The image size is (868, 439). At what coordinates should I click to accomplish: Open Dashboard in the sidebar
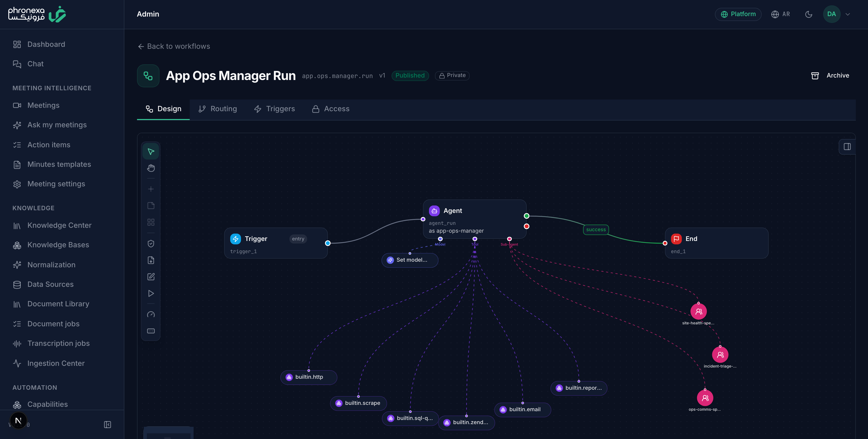pyautogui.click(x=62, y=44)
